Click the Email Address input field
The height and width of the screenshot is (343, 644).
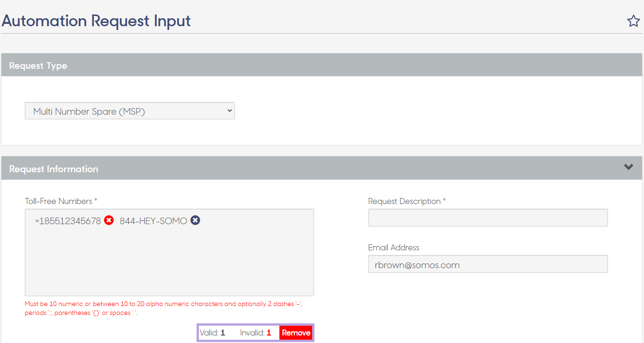click(x=488, y=264)
